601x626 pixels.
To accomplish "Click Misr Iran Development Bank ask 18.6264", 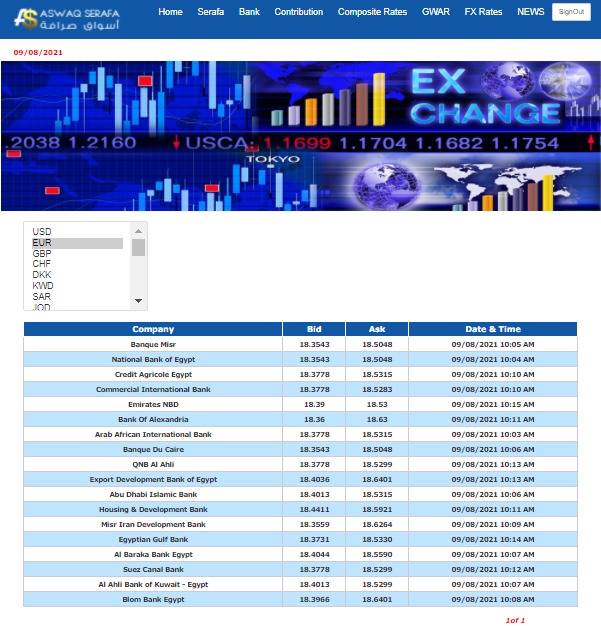I will click(377, 525).
